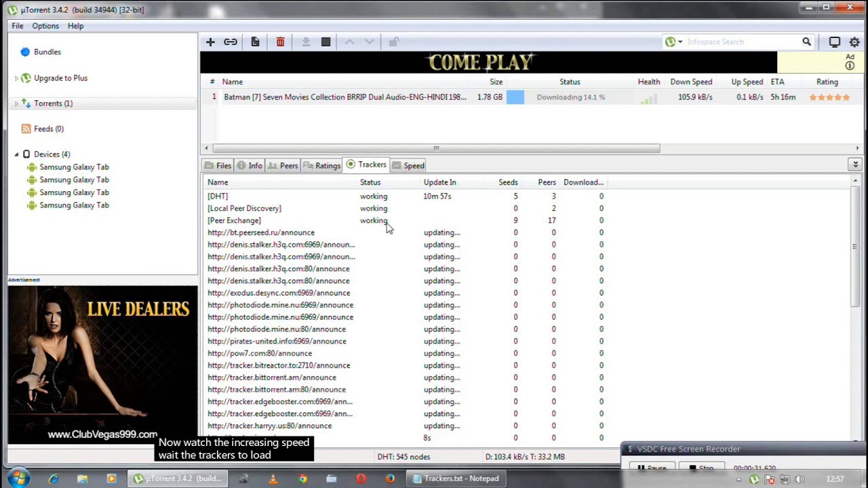
Task: Sort torrents by Size column
Action: pos(496,82)
